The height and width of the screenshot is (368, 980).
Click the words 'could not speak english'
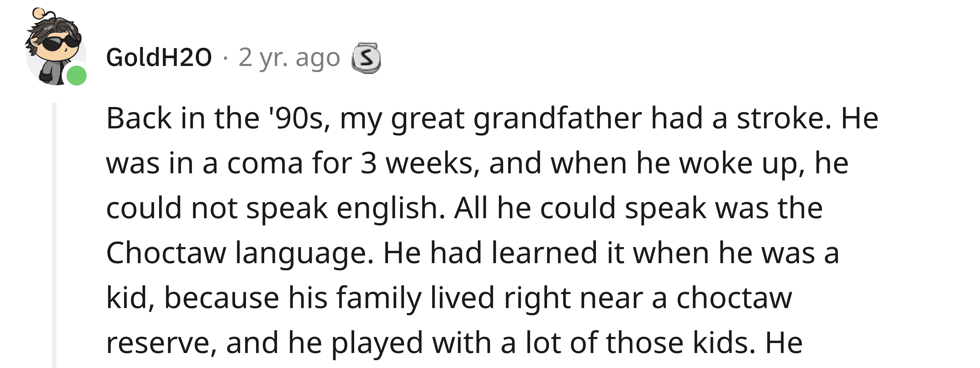pos(275,209)
